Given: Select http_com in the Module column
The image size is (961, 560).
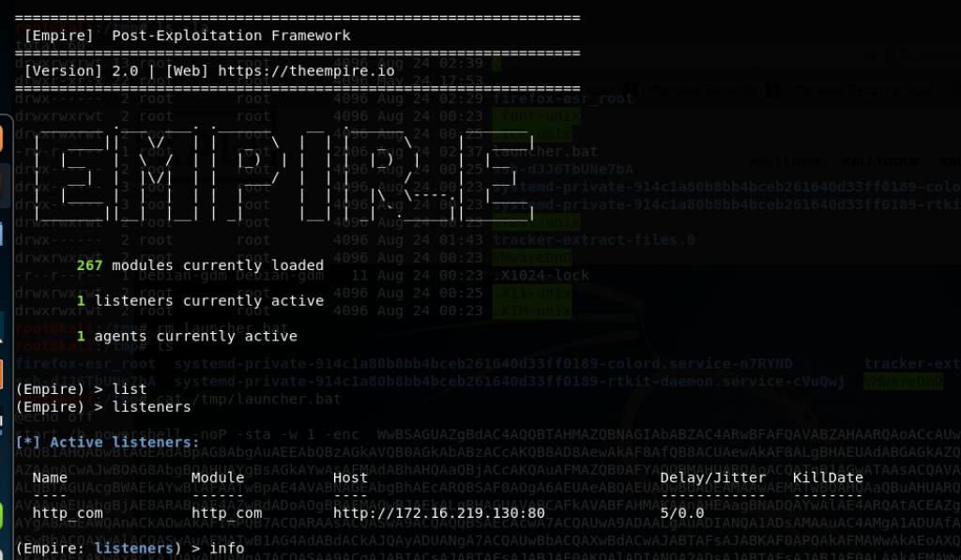Looking at the screenshot, I should pyautogui.click(x=226, y=513).
